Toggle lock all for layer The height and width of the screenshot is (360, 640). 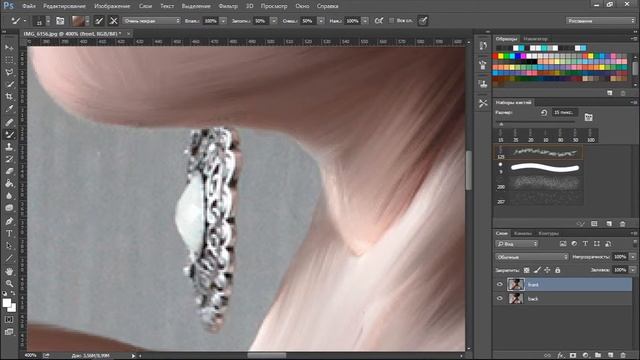[558, 270]
